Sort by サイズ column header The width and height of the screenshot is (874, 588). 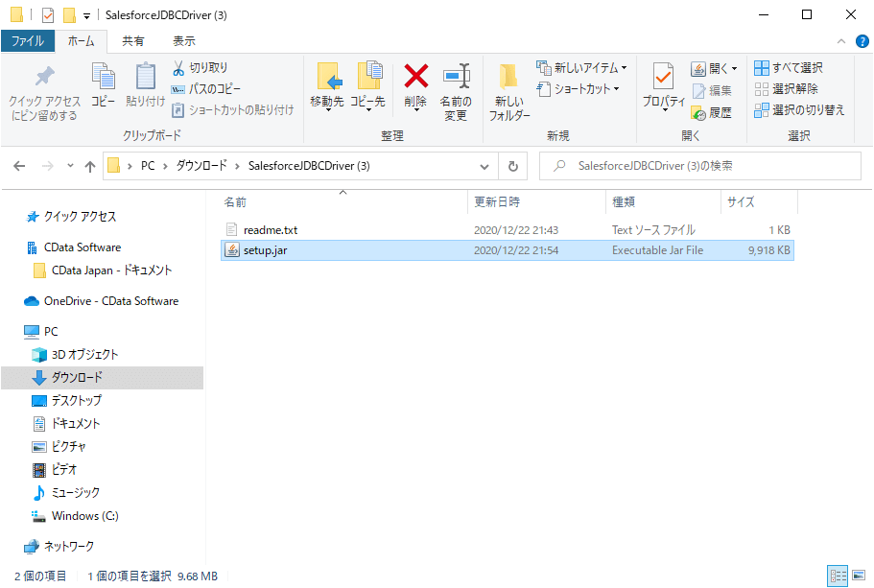pos(759,202)
